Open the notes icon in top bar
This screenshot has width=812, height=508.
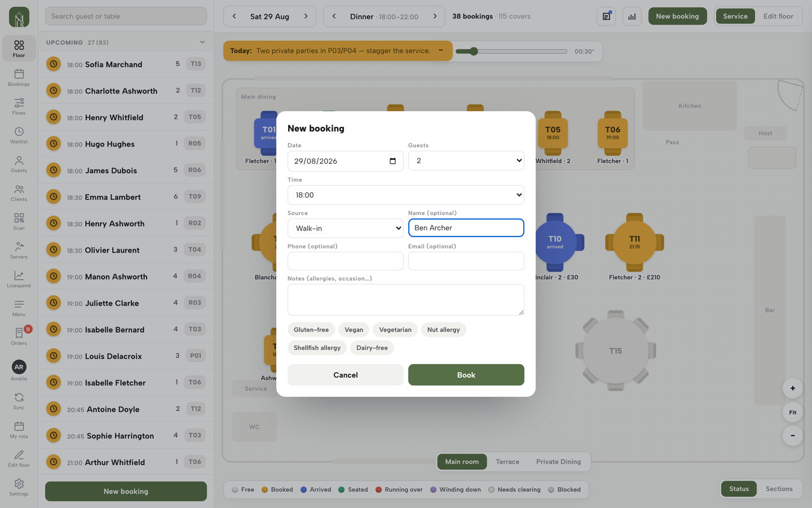606,16
